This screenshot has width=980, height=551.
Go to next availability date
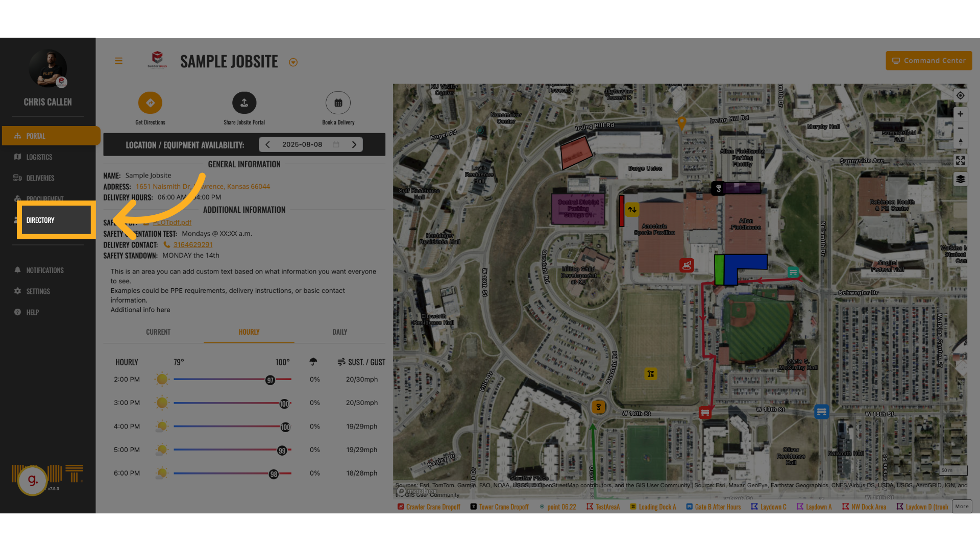[x=354, y=145]
